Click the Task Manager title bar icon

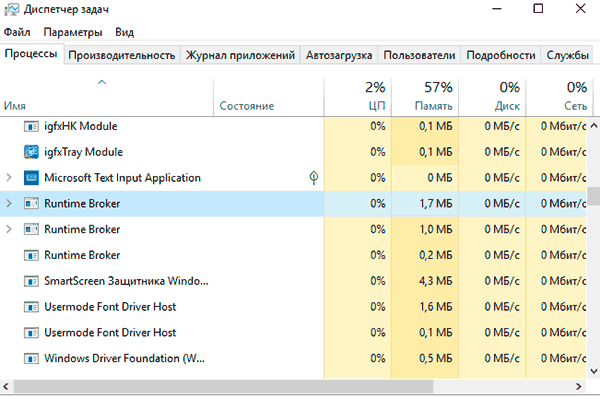(x=11, y=9)
